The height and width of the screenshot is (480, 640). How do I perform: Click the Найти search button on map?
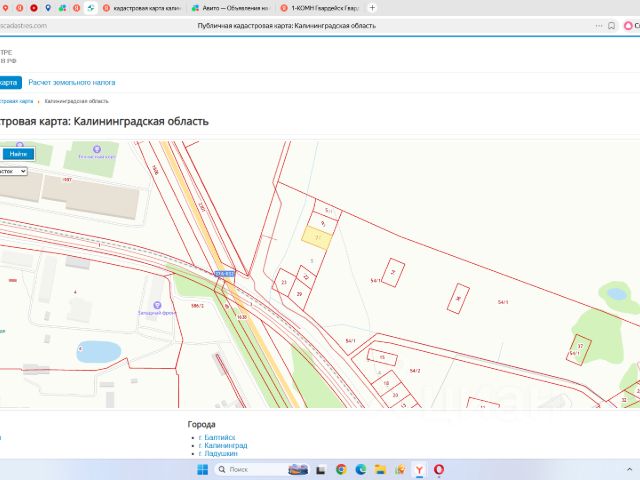18,154
